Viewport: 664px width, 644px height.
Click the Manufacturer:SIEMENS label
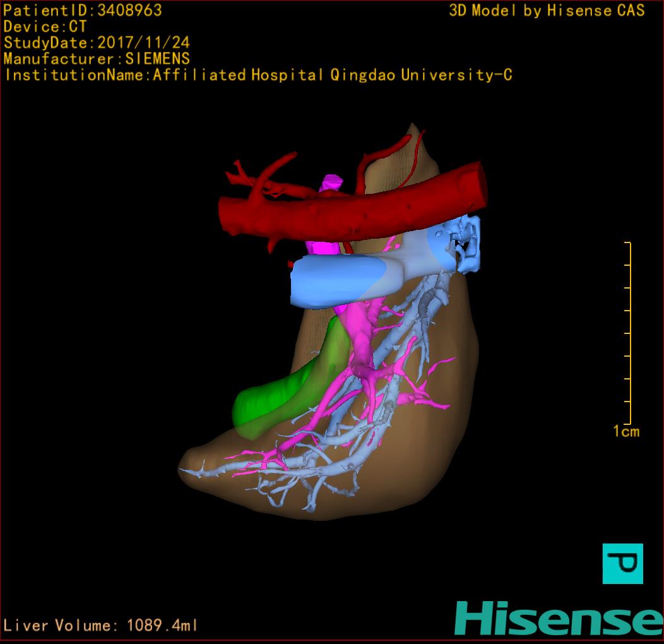click(97, 59)
